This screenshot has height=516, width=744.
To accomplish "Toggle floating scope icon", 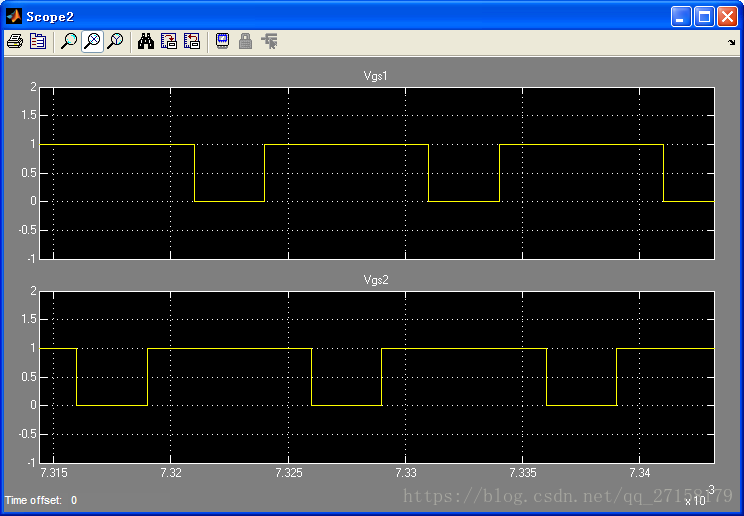I will (222, 42).
